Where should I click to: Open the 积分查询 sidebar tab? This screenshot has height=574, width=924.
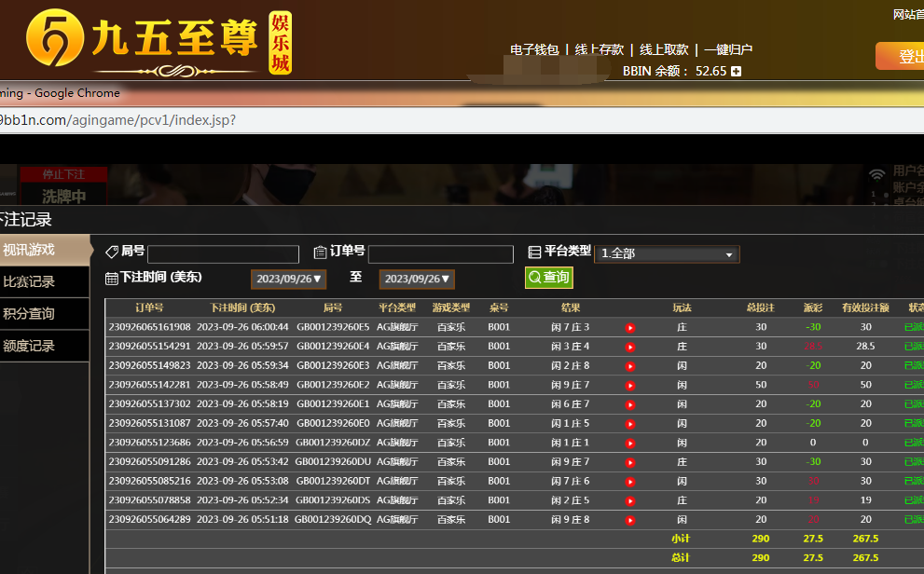tap(45, 314)
